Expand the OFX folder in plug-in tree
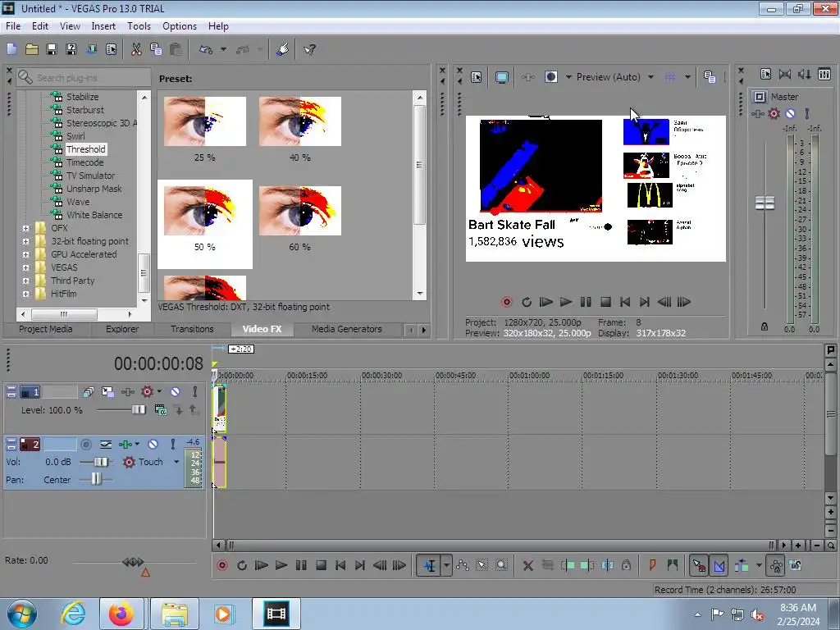The image size is (840, 630). 25,228
